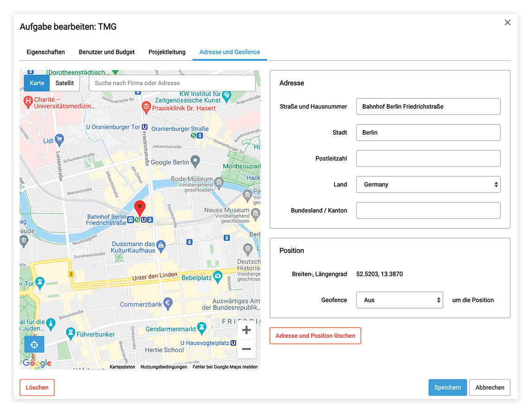This screenshot has width=532, height=413.
Task: Switch map to Satellit view
Action: pyautogui.click(x=64, y=83)
